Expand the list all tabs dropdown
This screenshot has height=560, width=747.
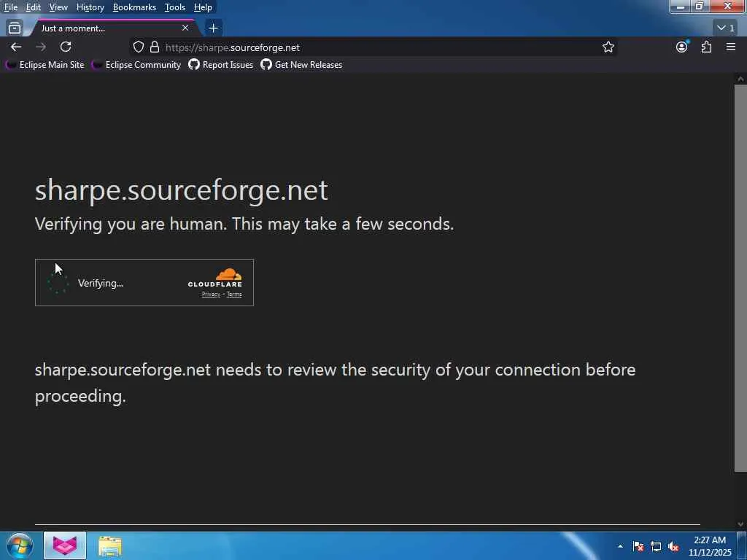coord(725,28)
